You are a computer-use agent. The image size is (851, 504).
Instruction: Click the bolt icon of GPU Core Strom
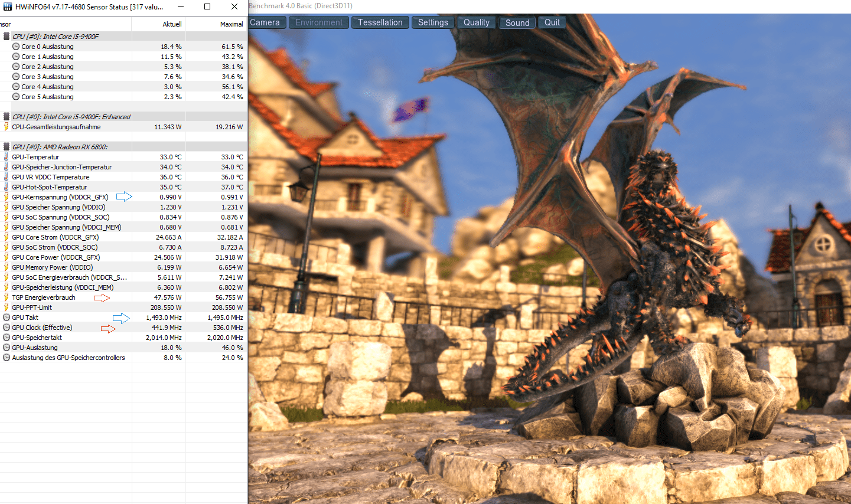pyautogui.click(x=6, y=237)
